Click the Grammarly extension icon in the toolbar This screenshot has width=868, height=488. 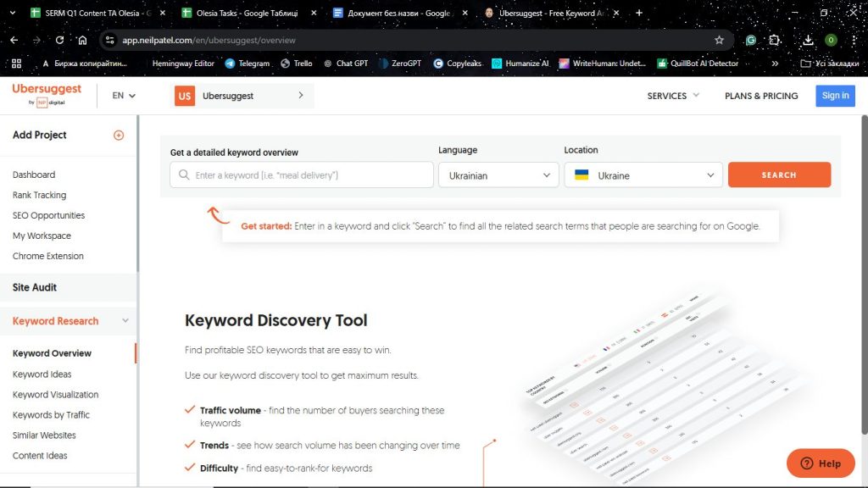(x=749, y=40)
